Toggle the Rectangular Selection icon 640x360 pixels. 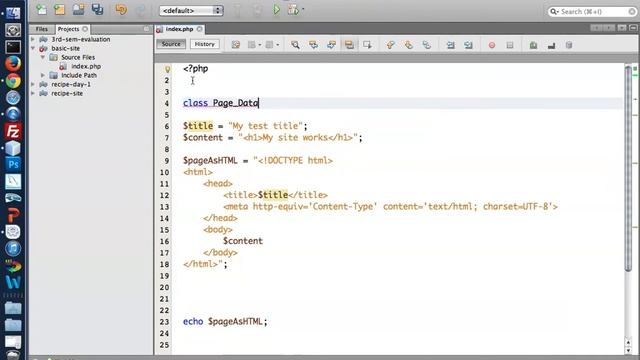[x=367, y=45]
